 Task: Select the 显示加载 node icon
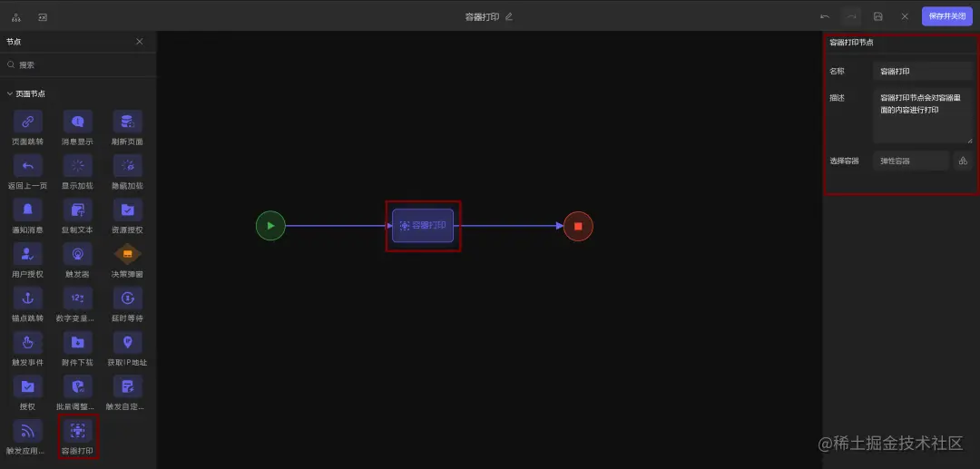[77, 166]
